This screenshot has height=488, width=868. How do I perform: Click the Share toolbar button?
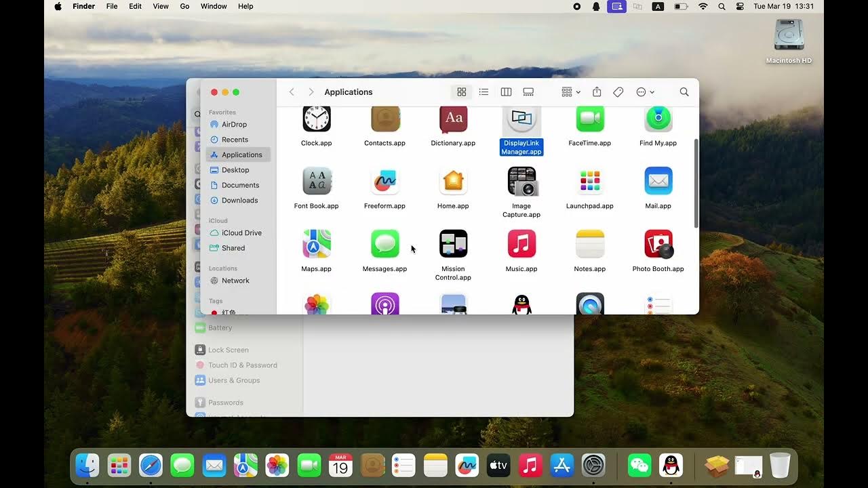point(597,92)
